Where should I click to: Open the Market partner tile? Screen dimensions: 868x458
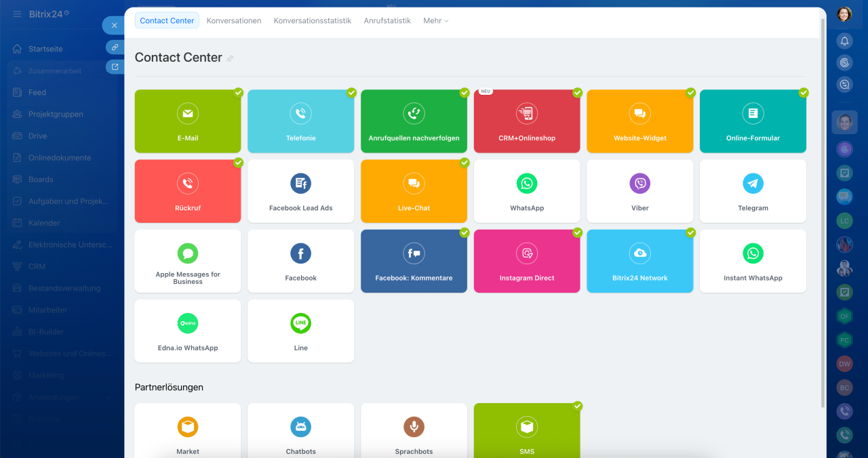[x=188, y=431]
